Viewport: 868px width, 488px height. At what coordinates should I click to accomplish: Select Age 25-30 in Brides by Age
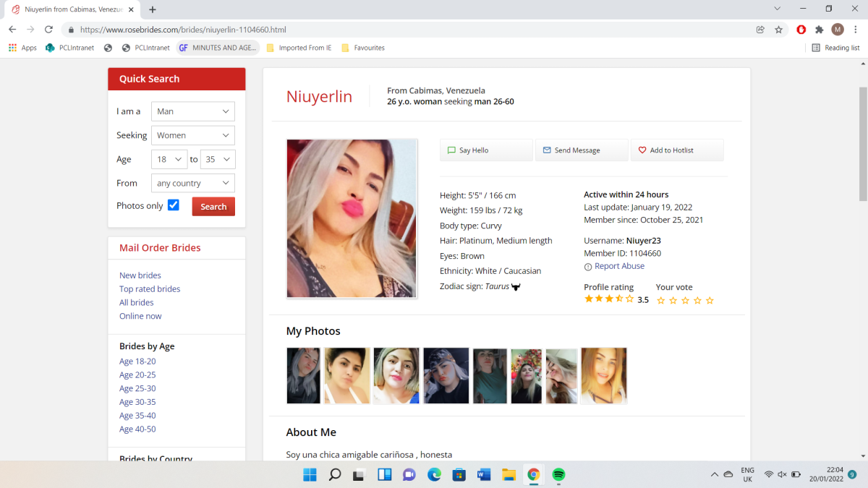(x=137, y=388)
